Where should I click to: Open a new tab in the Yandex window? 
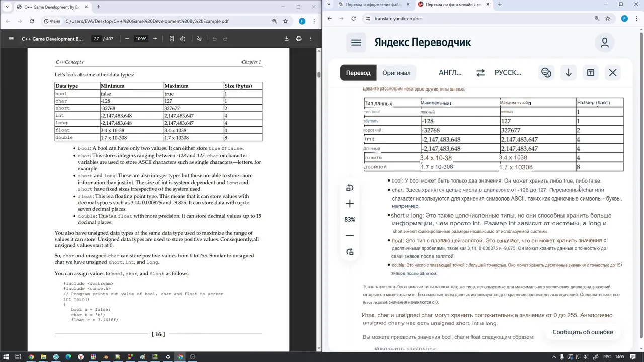pos(500,4)
